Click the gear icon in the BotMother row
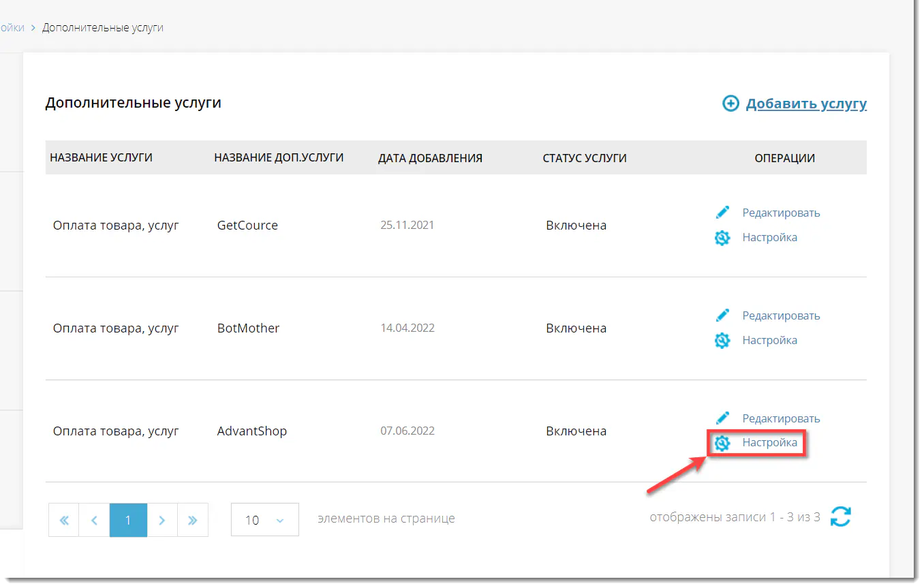Image resolution: width=924 pixels, height=588 pixels. [722, 341]
